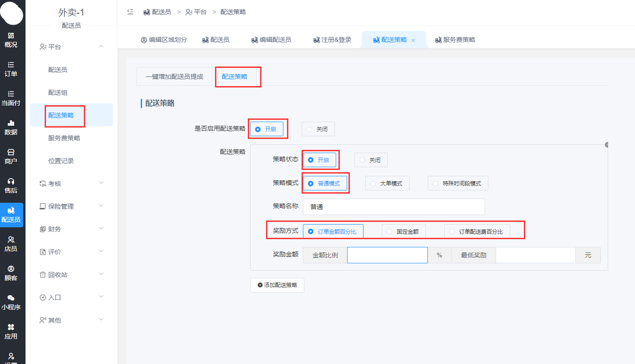Viewport: 635px width, 364px height.
Task: Open the 一键增加配送员提成 sub-tab
Action: (174, 77)
